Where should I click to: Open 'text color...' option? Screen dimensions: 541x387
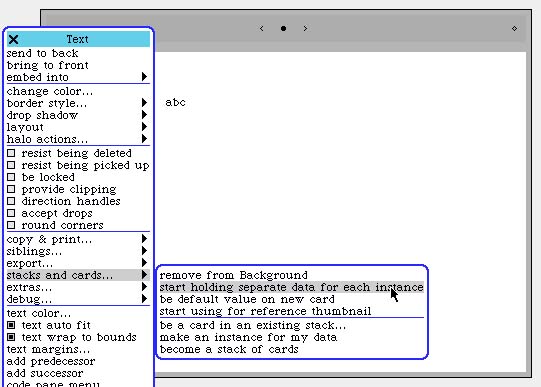(78, 313)
